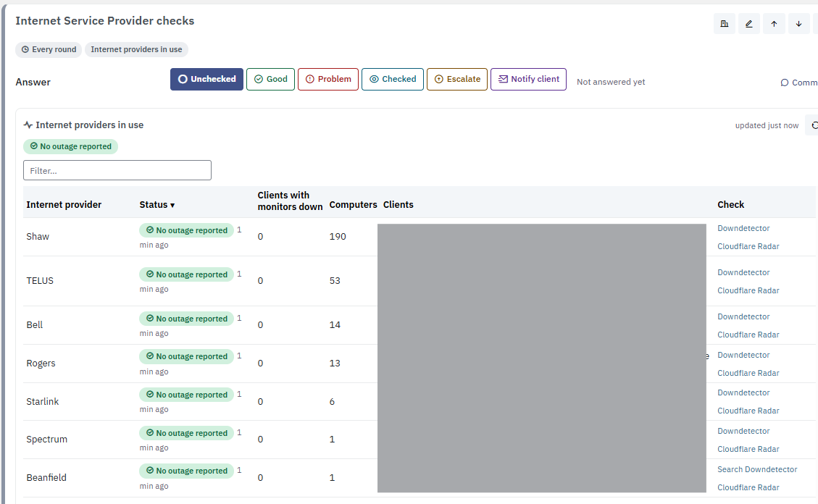This screenshot has width=818, height=504.
Task: Click the TELUS provider name
Action: (40, 281)
